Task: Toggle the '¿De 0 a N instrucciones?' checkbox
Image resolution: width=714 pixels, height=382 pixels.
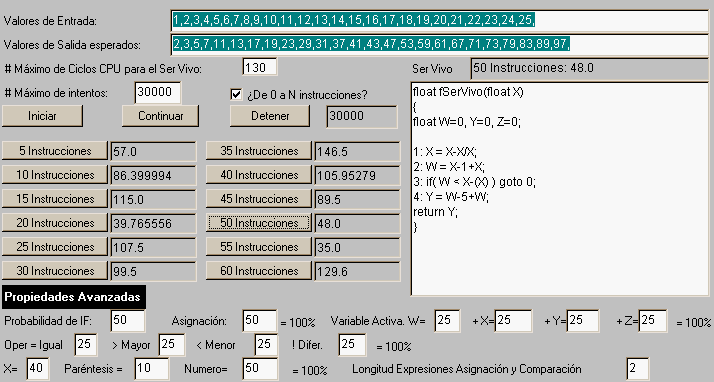Action: click(x=236, y=94)
